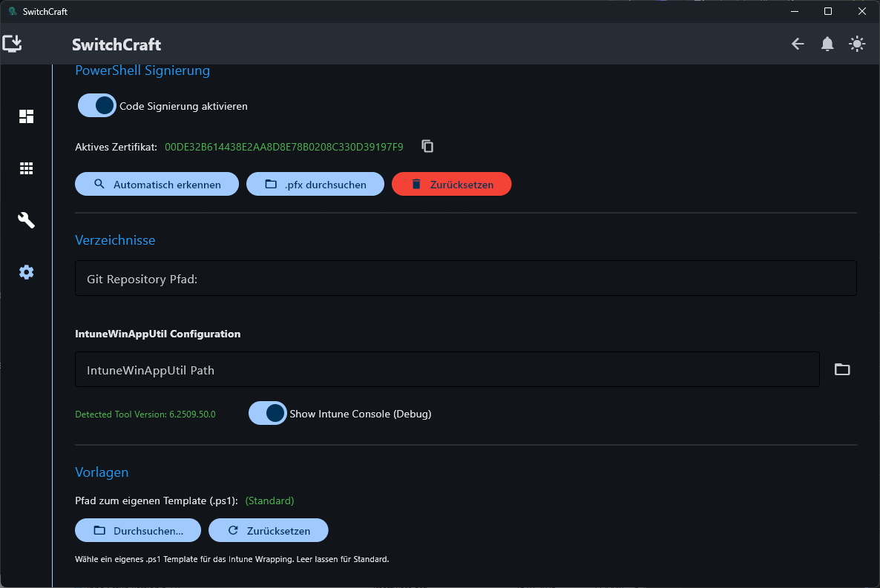Click the Wähle ein eigenes .ps1 hint text
This screenshot has width=880, height=588.
[232, 559]
